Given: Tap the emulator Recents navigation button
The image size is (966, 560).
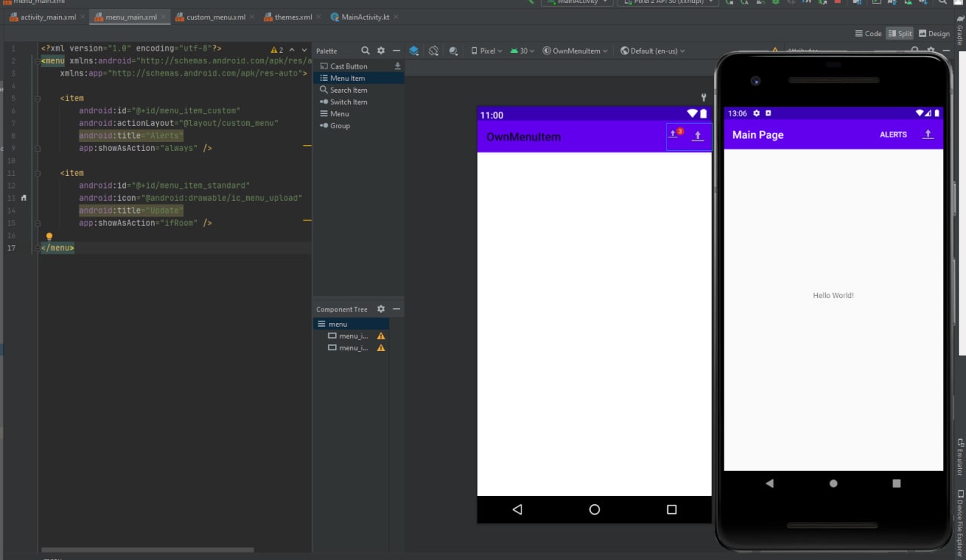Looking at the screenshot, I should (897, 483).
